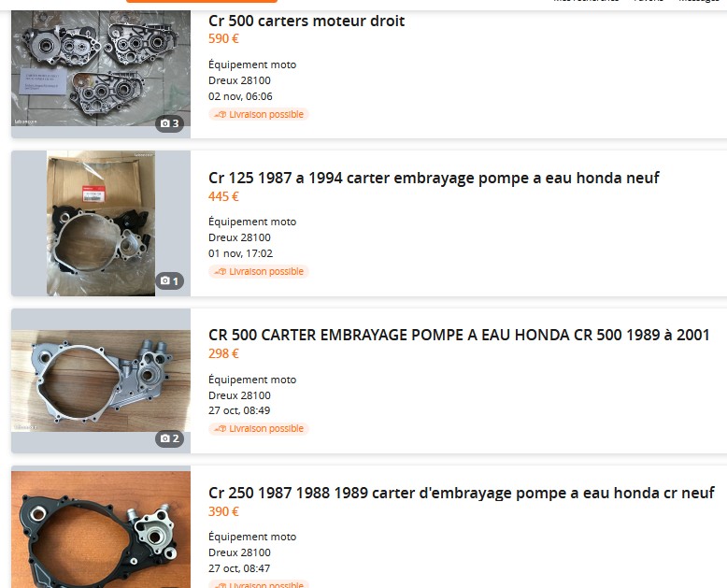This screenshot has height=588, width=727.
Task: Click the Livraison possible badge under 27 oct 08:49
Action: [258, 428]
